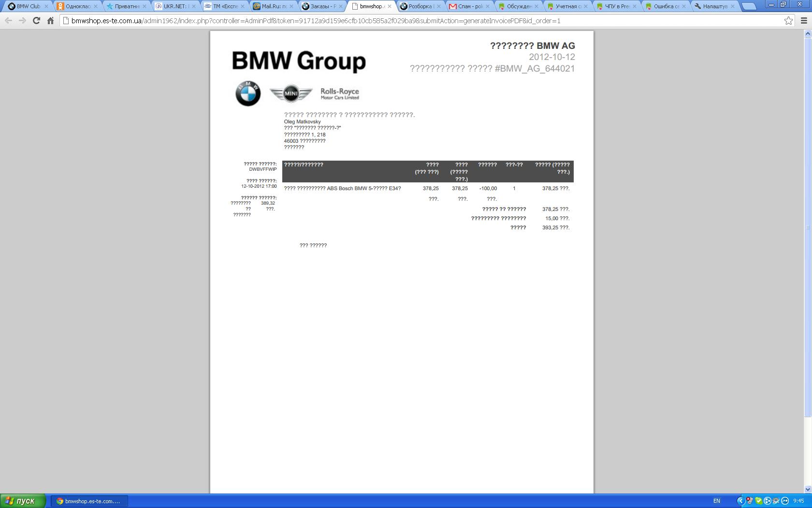Click the network disconnected tray icon
Screen dimensions: 812x508
[x=749, y=501]
